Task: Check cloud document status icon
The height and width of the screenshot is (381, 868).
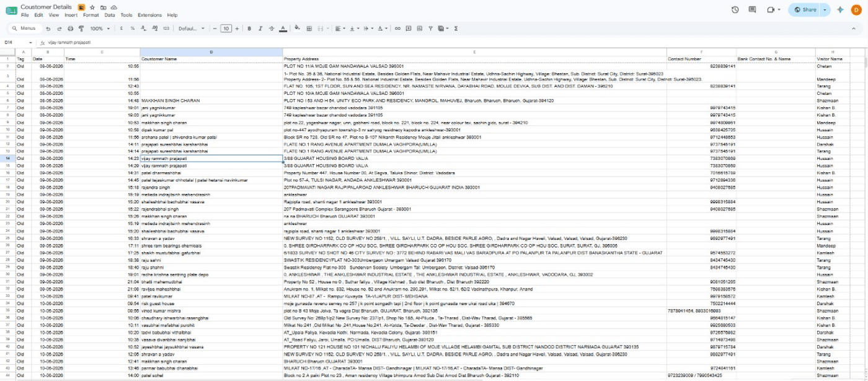Action: click(114, 7)
